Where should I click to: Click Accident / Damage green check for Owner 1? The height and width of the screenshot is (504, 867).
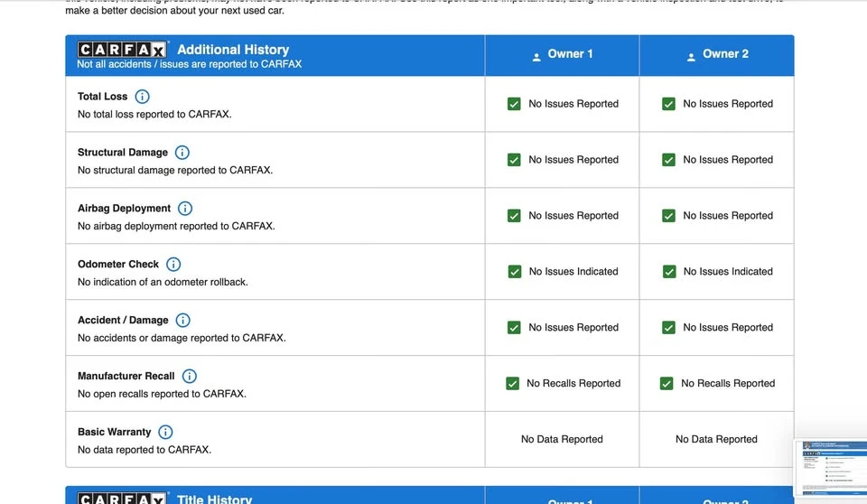(x=514, y=328)
